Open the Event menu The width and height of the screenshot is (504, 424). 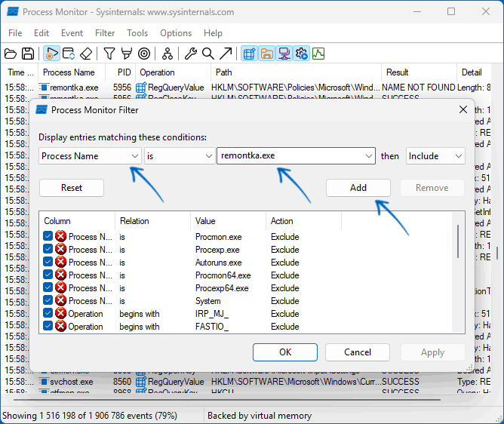pyautogui.click(x=72, y=33)
